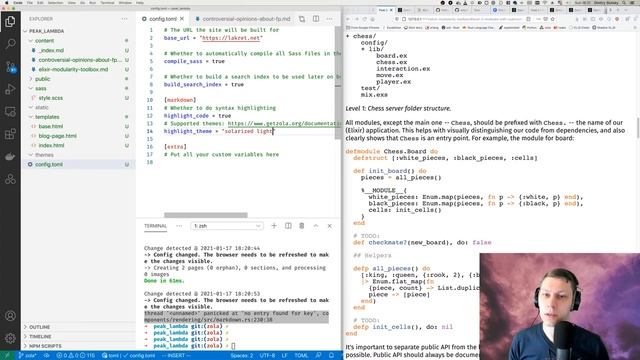Open the Run and Debug view
The image size is (640, 360).
click(x=10, y=89)
